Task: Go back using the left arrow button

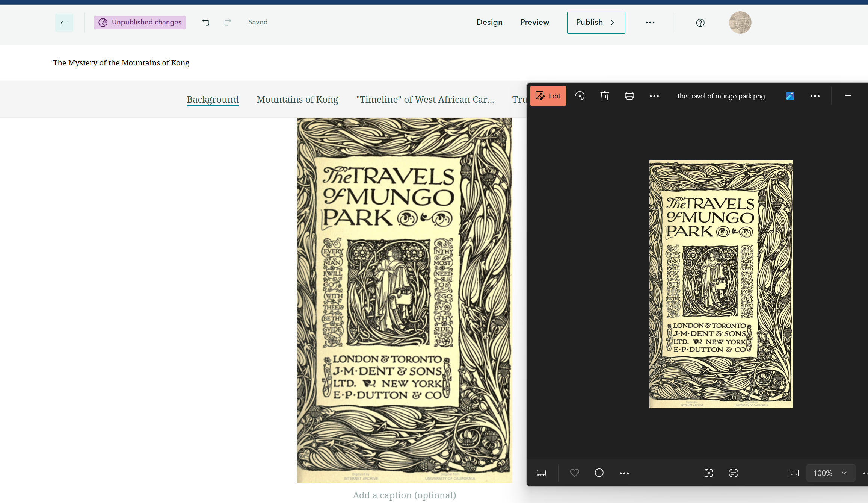Action: (64, 23)
